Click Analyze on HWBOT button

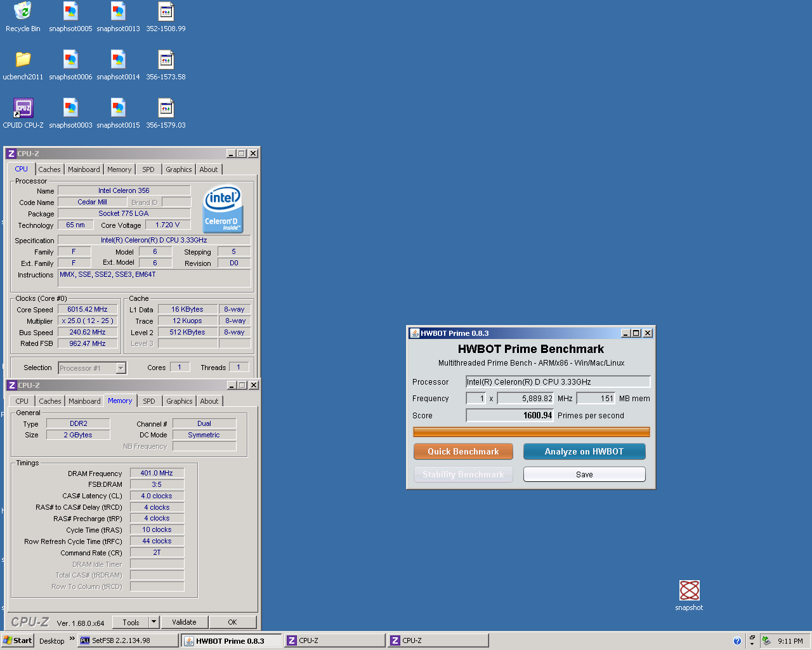point(584,451)
